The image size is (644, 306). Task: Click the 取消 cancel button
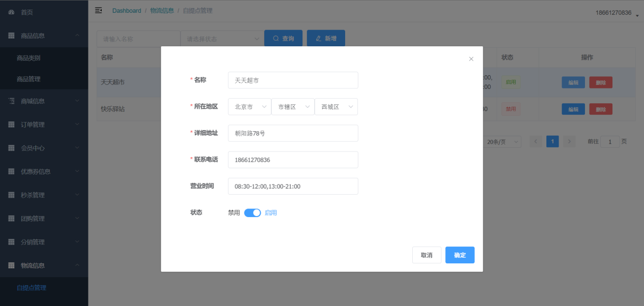(x=426, y=255)
